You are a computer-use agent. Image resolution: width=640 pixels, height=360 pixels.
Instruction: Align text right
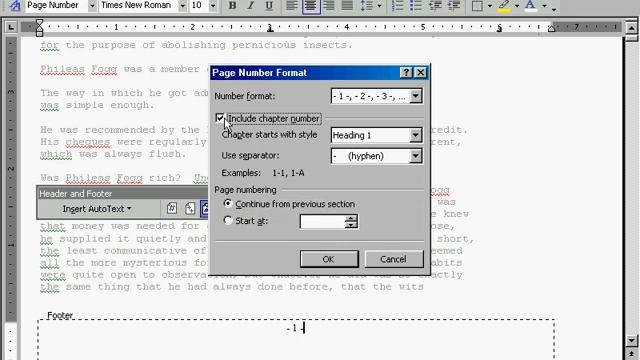(x=329, y=6)
